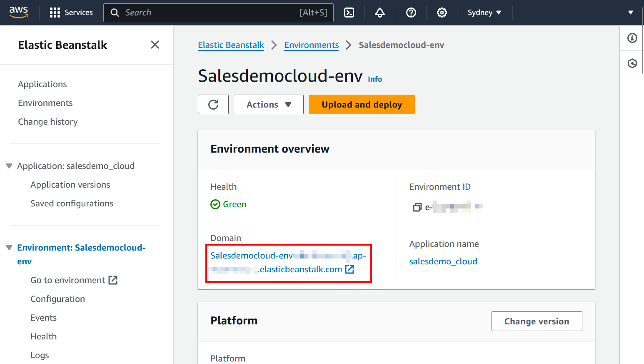This screenshot has height=364, width=644.
Task: Open the help question mark
Action: (411, 13)
